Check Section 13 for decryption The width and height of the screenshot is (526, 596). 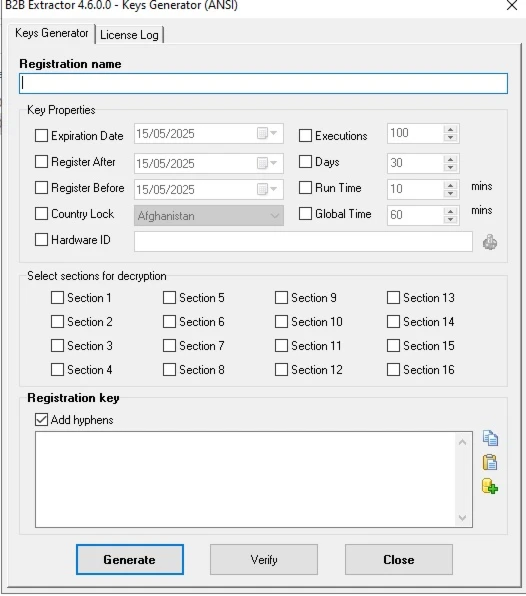pyautogui.click(x=393, y=298)
